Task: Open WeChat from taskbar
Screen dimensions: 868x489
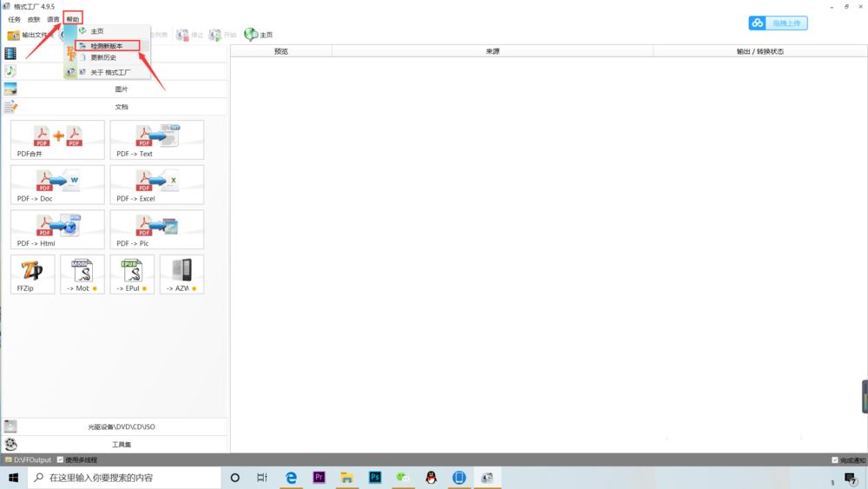Action: point(403,478)
